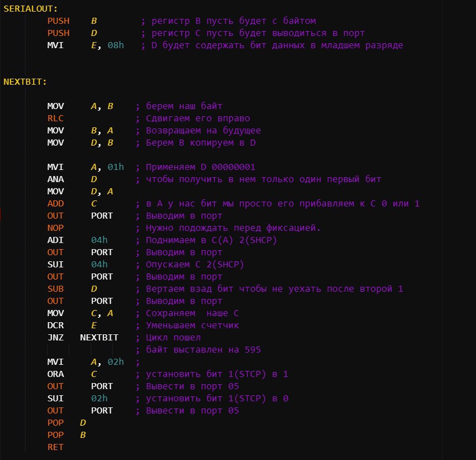
Task: Click operands 'B, A' of MOV
Action: [x=102, y=130]
